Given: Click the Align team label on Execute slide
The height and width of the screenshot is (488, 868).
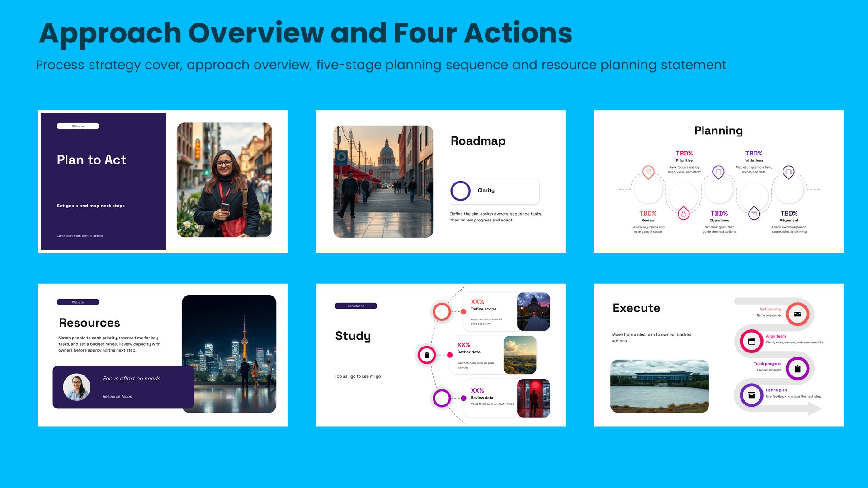Looking at the screenshot, I should [x=776, y=336].
